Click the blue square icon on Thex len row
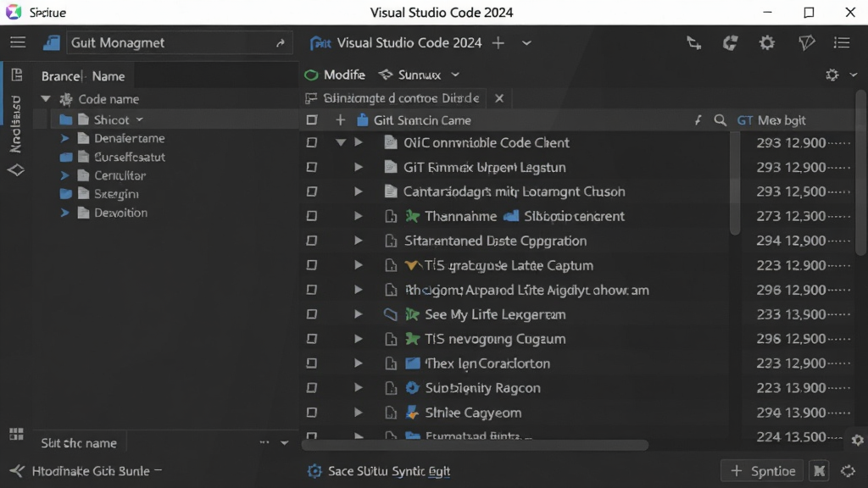Screen dimensions: 868x488 pos(413,363)
